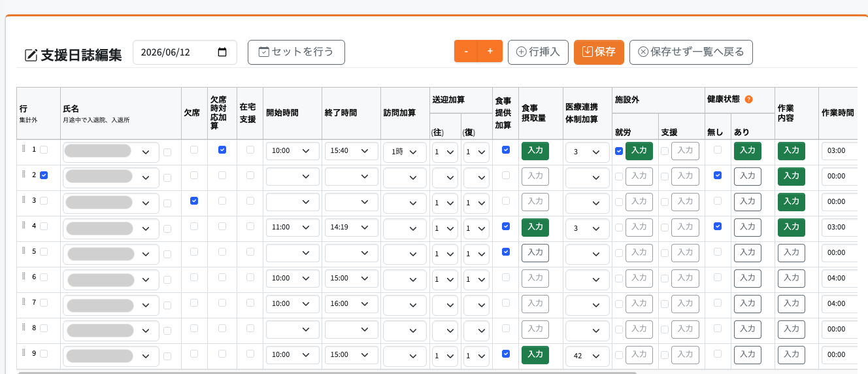The image size is (868, 374).
Task: Open empty 開始時間 dropdown in row 2
Action: pos(293,177)
